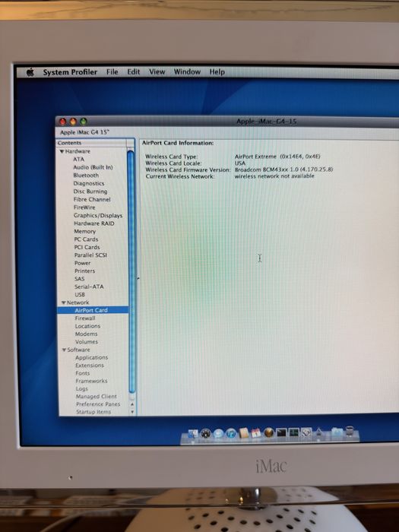The image size is (399, 532).
Task: Select Firewall under Network
Action: coord(85,318)
